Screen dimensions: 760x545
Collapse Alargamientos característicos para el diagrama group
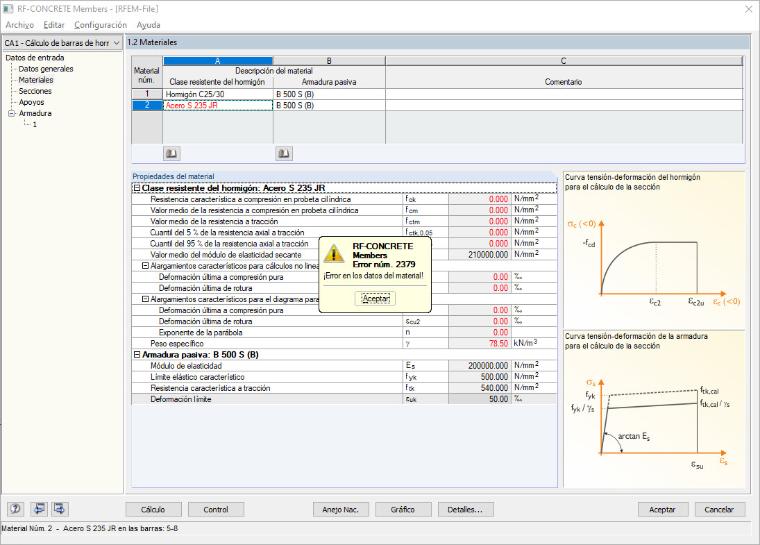click(x=145, y=299)
